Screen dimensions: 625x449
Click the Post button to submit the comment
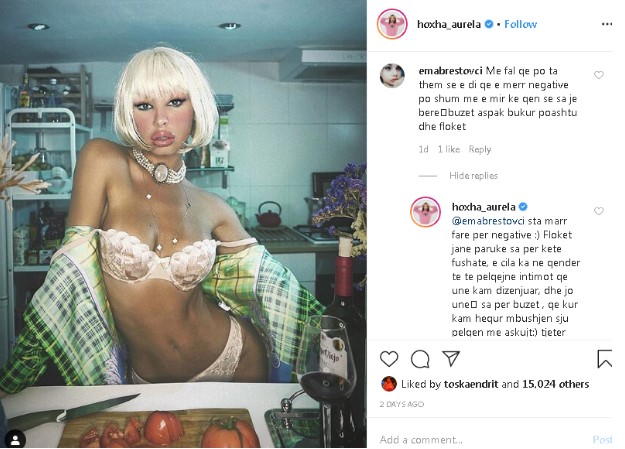coord(602,439)
